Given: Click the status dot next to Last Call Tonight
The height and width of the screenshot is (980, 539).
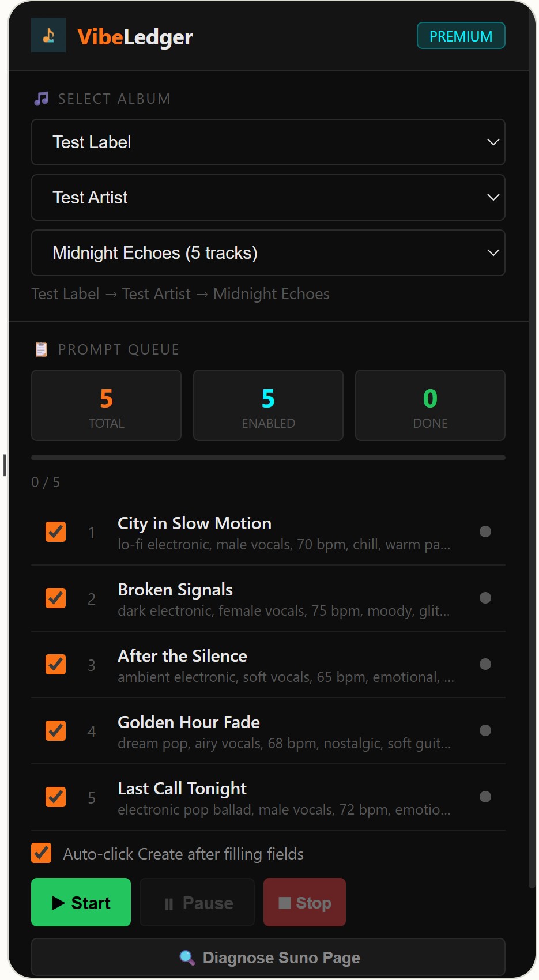Looking at the screenshot, I should [485, 797].
